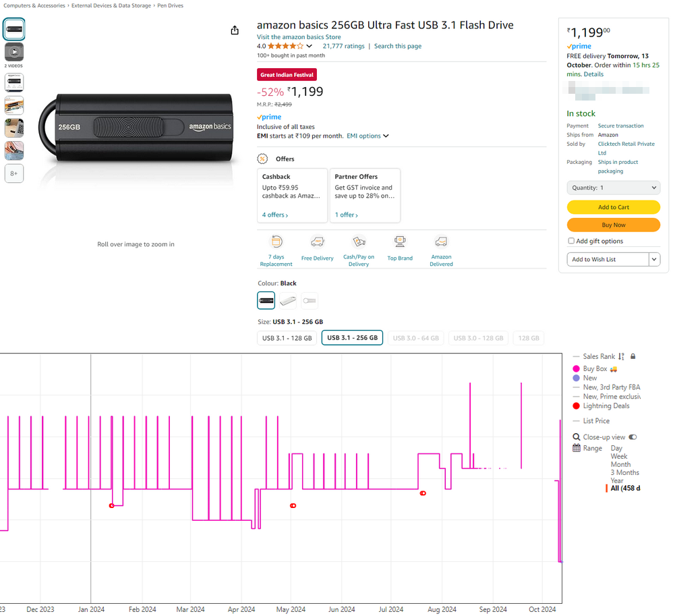Screen dimensions: 673x616
Task: Select the Black colour swatch
Action: (266, 300)
